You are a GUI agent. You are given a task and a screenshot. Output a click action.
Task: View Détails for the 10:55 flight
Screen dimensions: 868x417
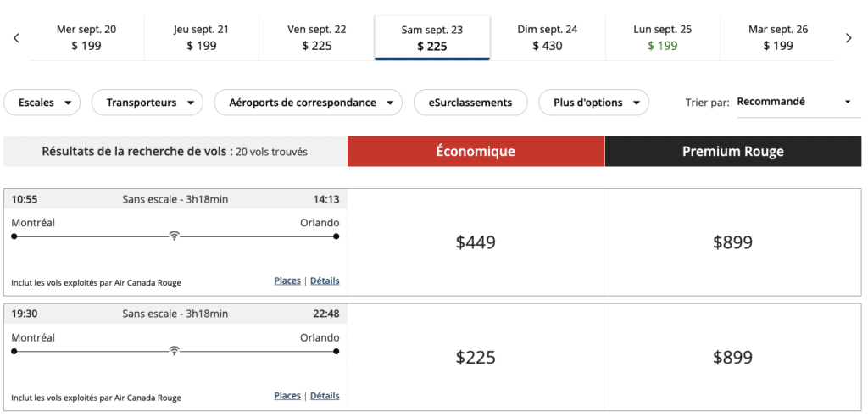(x=325, y=281)
